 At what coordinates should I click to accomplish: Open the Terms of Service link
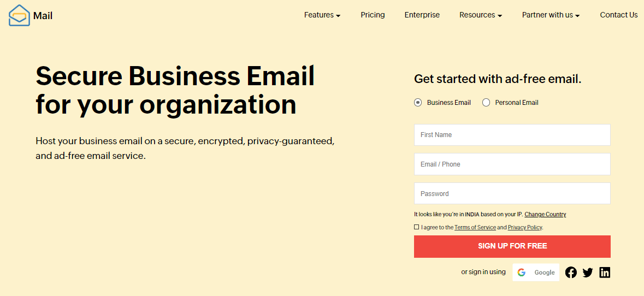tap(475, 227)
